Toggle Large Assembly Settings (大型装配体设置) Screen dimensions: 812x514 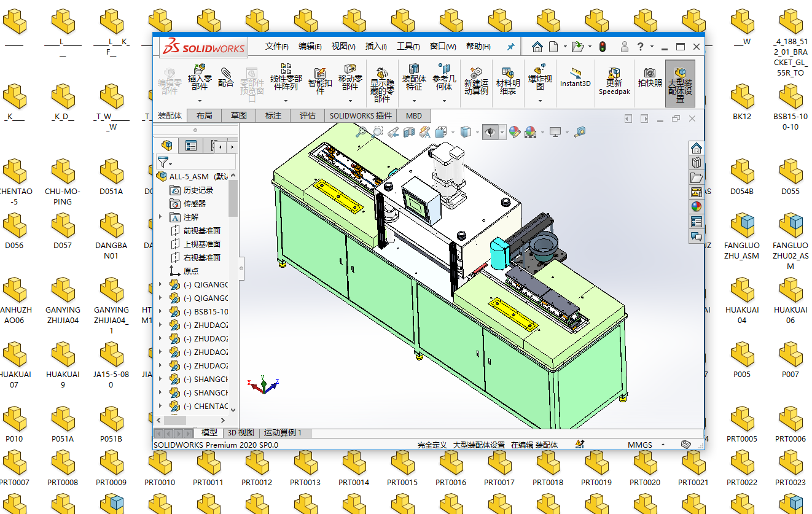680,84
